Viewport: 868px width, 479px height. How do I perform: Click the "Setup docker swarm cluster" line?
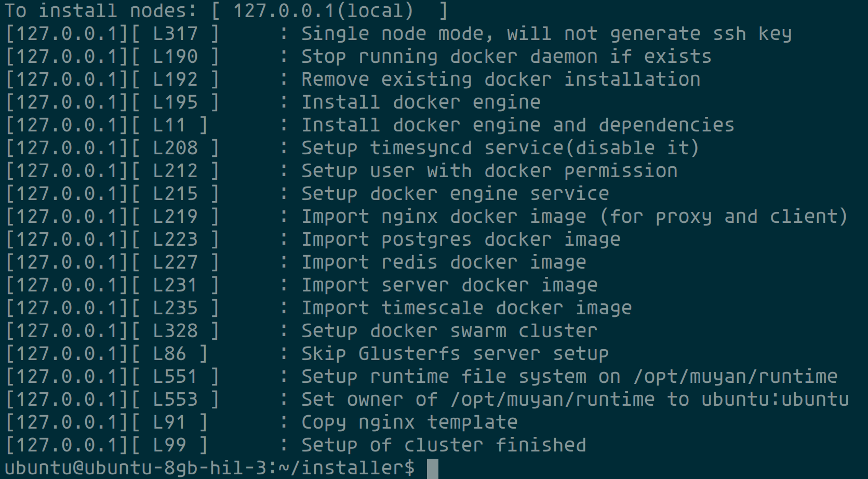coord(449,331)
